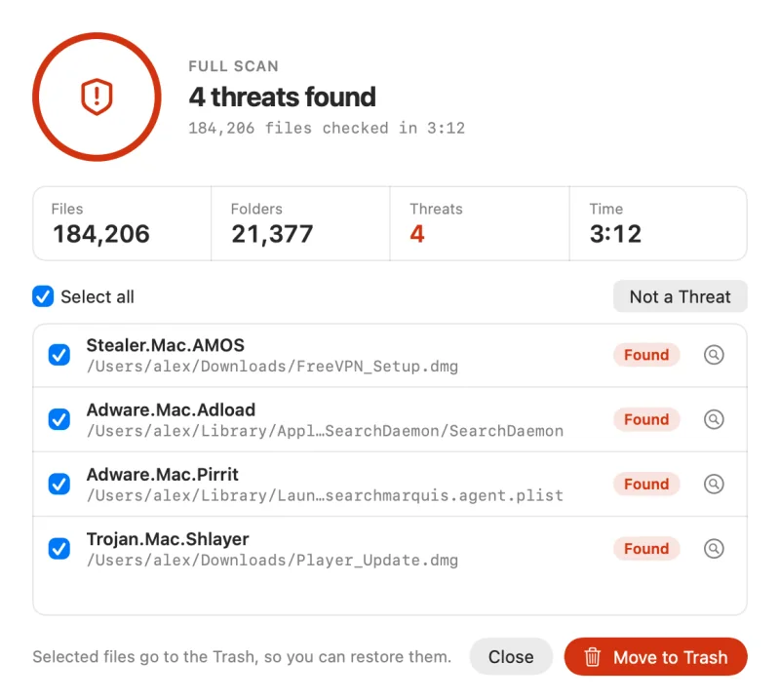
Task: Mark selection as Not a Threat
Action: click(x=680, y=296)
